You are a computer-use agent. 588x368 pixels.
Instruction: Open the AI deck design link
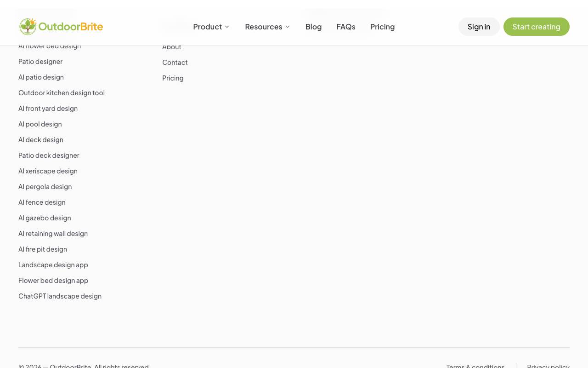click(x=41, y=139)
